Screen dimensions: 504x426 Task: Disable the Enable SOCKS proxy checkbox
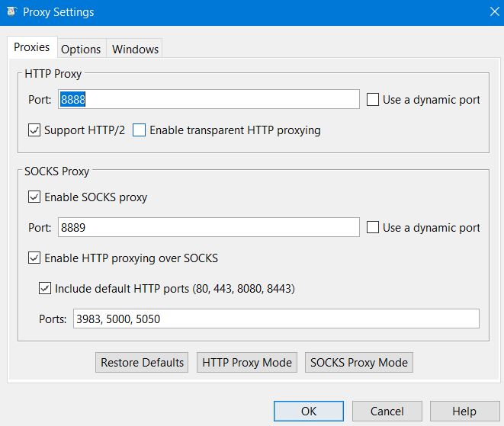34,197
